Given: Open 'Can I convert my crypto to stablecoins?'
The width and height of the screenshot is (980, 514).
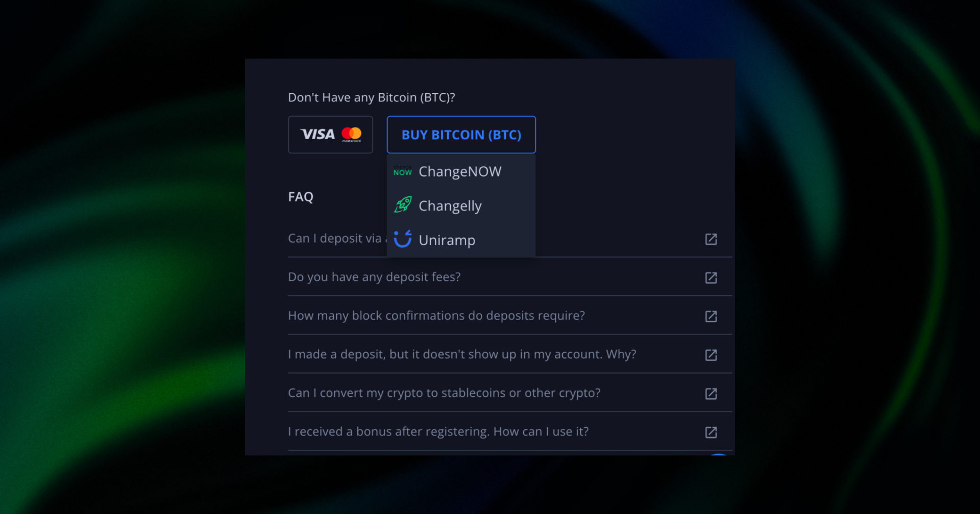Looking at the screenshot, I should click(x=444, y=393).
